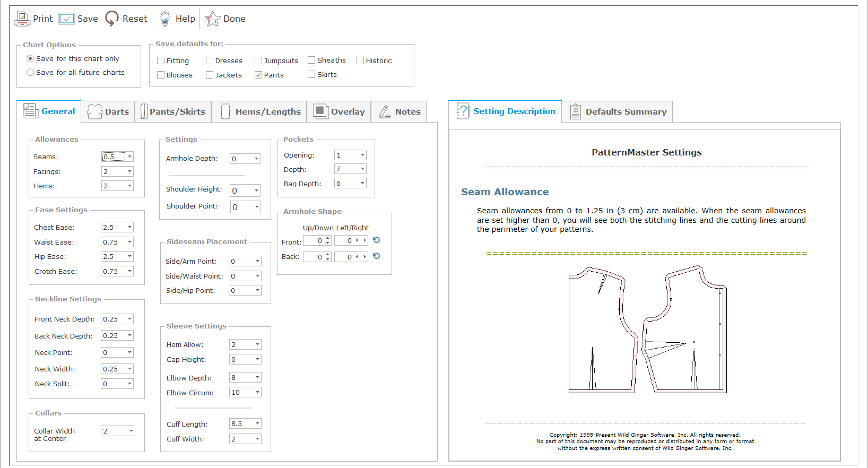Open the Elbow Circum dropdown
This screenshot has width=868, height=468.
pos(258,393)
